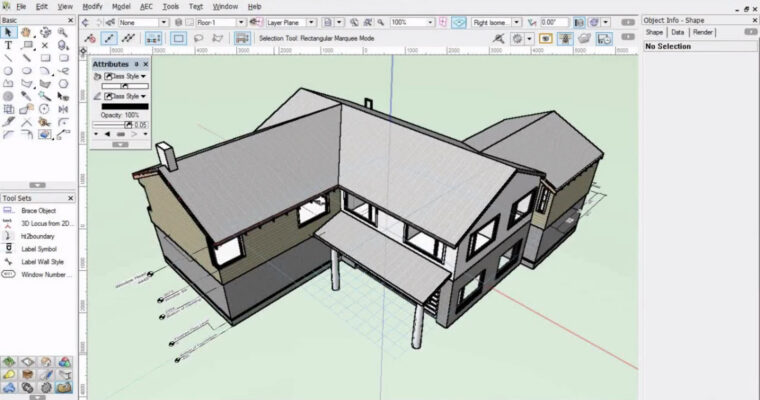Image resolution: width=760 pixels, height=400 pixels.
Task: Toggle Unified View button
Action: [459, 22]
